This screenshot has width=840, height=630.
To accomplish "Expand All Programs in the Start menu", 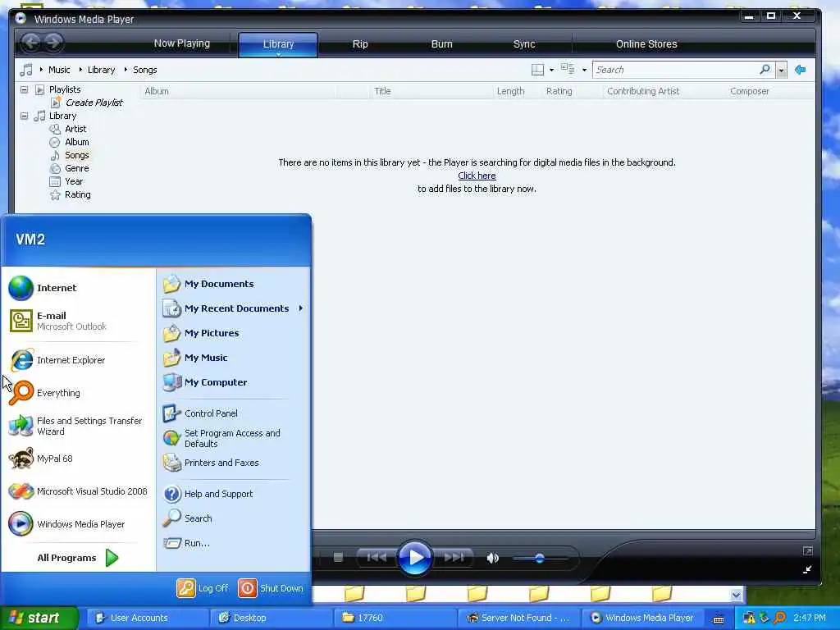I will (x=78, y=558).
